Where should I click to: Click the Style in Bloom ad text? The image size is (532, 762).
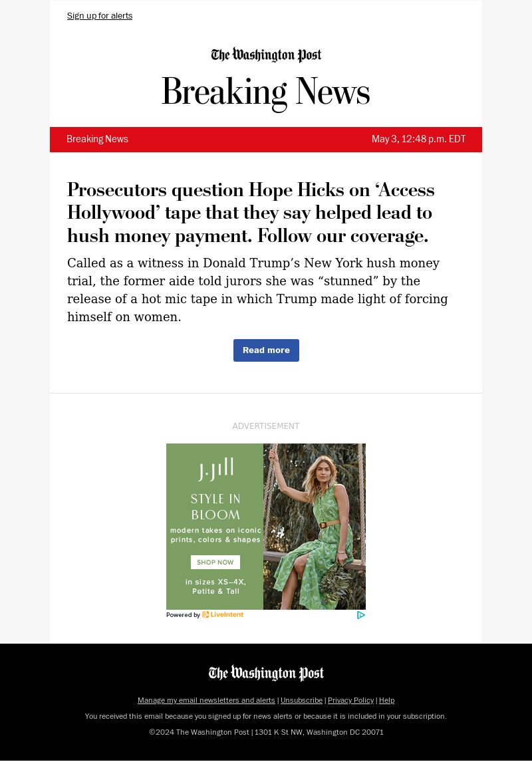tap(215, 507)
